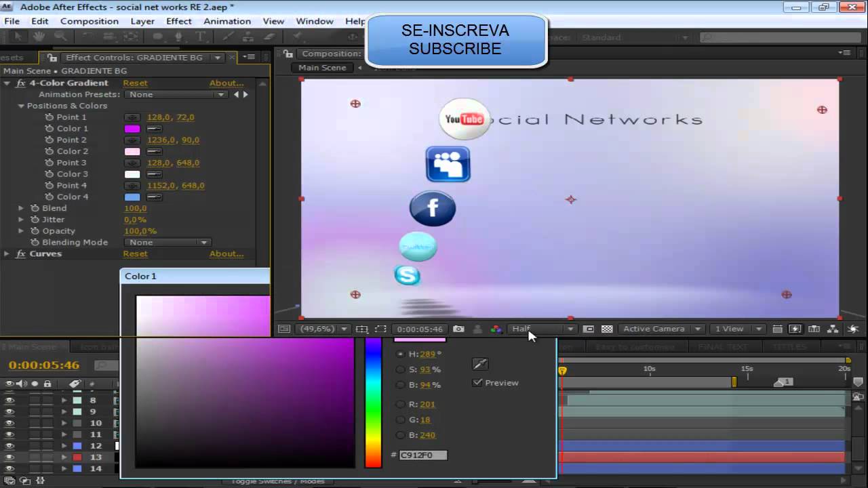Collapse Positions & Colors group
Screen dimensions: 868x488
[x=21, y=106]
